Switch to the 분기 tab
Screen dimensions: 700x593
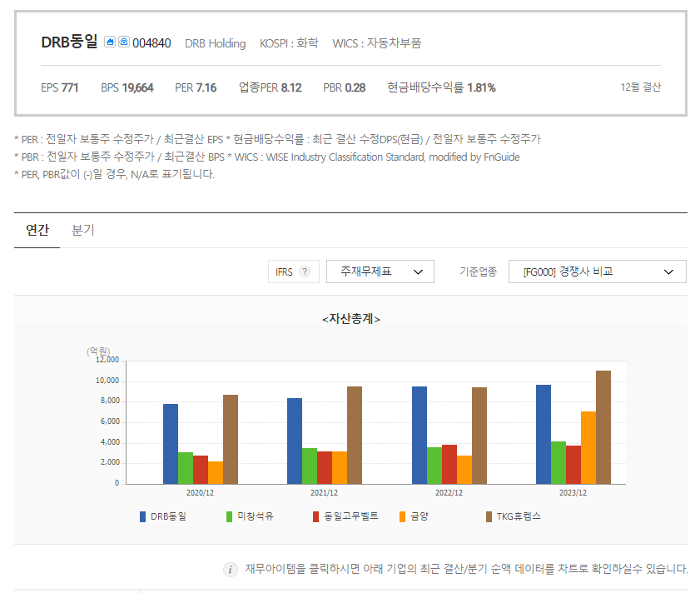pyautogui.click(x=83, y=230)
